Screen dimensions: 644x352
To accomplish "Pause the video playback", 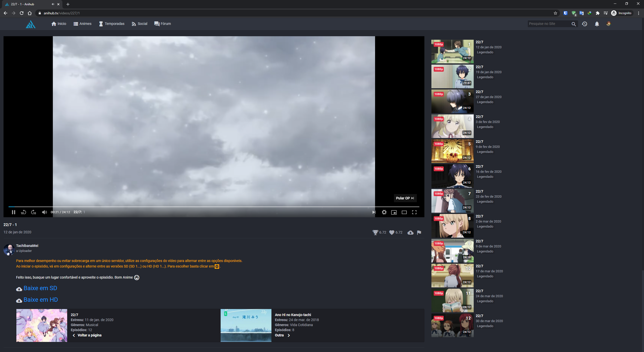I will click(14, 212).
